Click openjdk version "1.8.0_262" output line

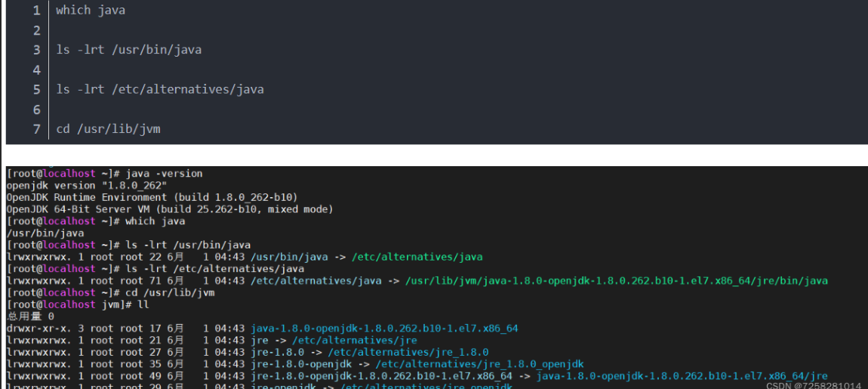tap(87, 185)
